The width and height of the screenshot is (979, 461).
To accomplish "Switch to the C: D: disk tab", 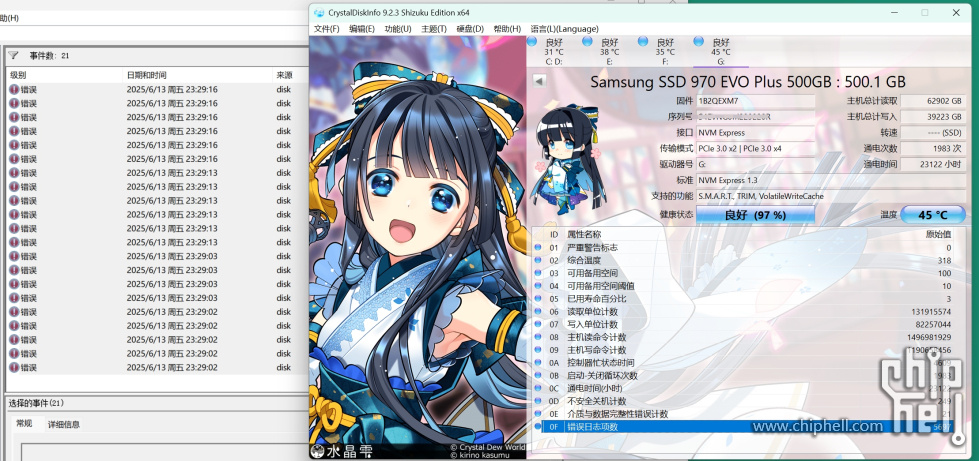I will point(554,51).
